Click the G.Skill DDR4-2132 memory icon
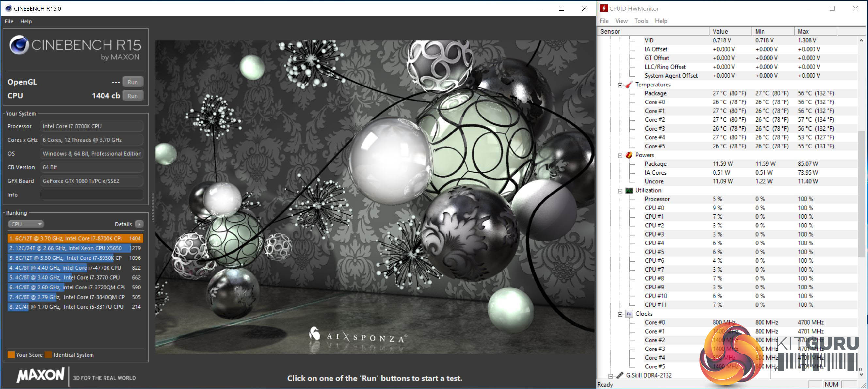The width and height of the screenshot is (868, 389). pyautogui.click(x=620, y=375)
